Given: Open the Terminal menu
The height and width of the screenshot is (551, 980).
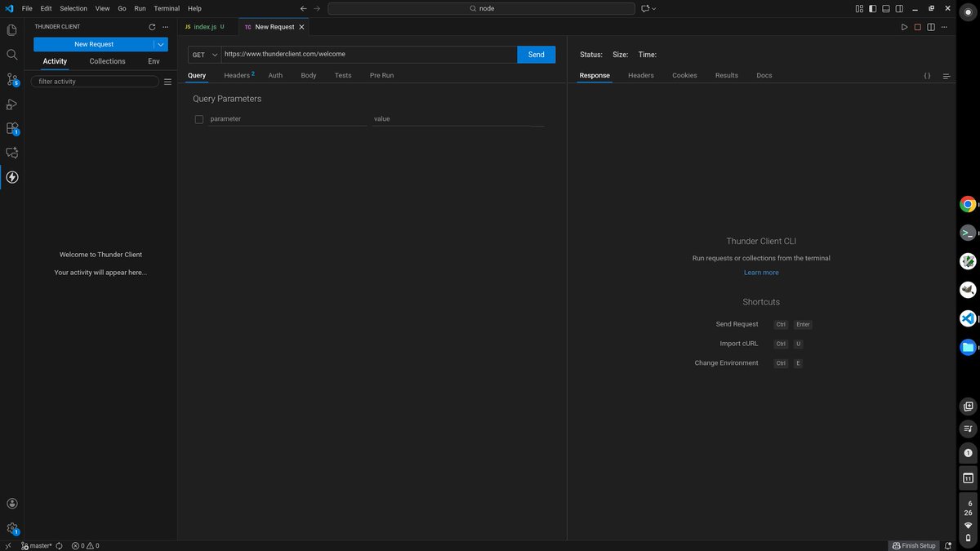Looking at the screenshot, I should pos(167,8).
